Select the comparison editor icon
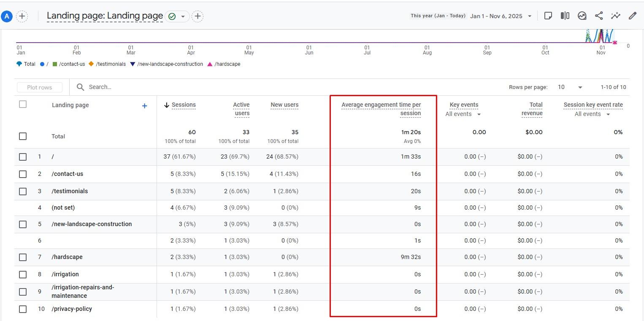The image size is (644, 321). pyautogui.click(x=565, y=16)
